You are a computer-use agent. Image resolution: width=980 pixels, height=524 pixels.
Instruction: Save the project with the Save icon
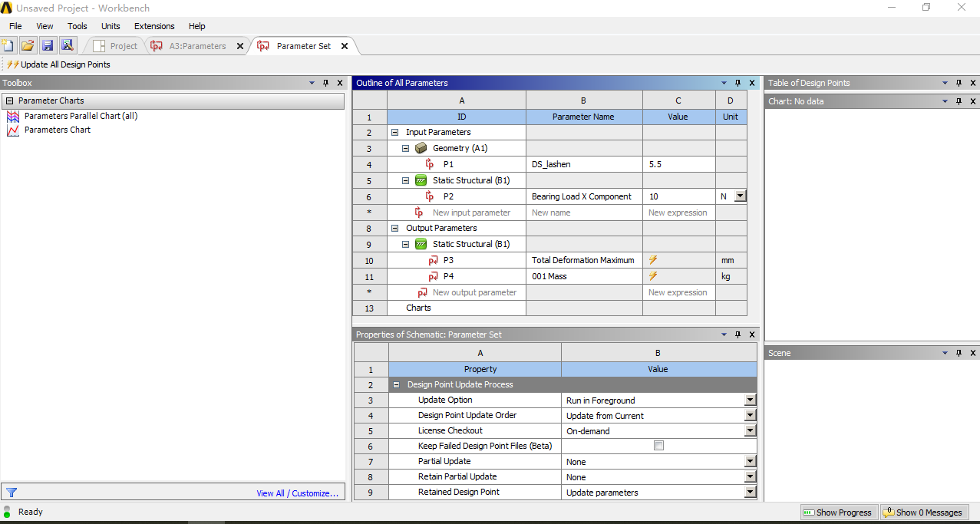click(x=48, y=44)
